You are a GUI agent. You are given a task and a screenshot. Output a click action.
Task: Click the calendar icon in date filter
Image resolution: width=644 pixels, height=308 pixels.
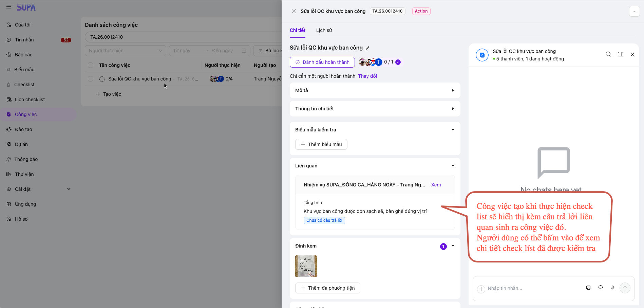244,51
